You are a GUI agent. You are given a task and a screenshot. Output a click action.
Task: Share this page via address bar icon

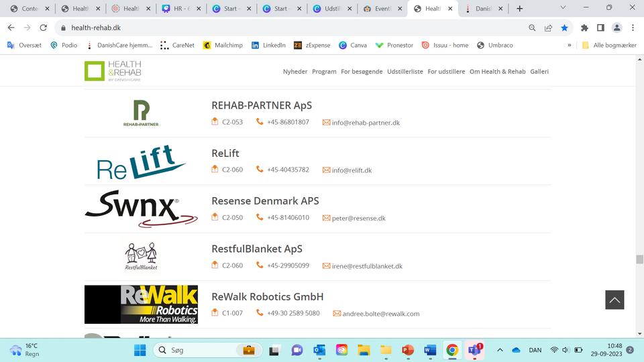point(548,27)
